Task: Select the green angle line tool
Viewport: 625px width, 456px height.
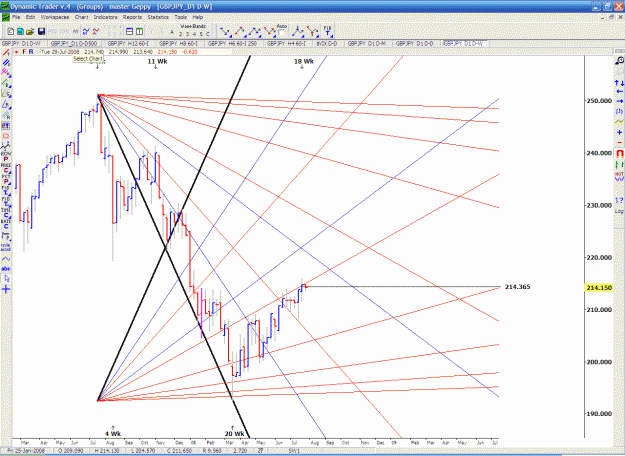Action: (6, 83)
